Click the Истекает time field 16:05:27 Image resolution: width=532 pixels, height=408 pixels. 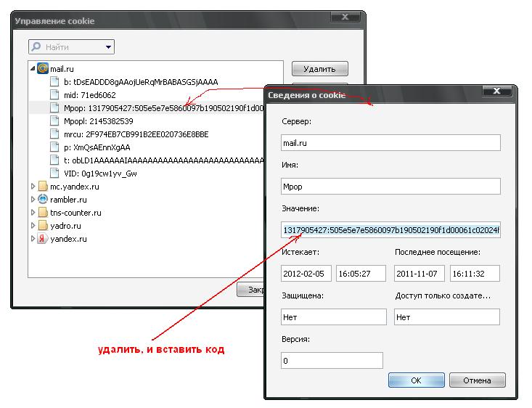click(361, 274)
